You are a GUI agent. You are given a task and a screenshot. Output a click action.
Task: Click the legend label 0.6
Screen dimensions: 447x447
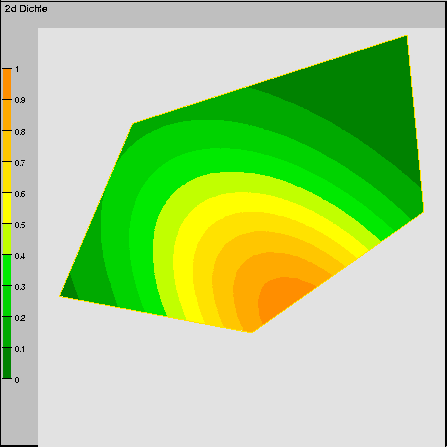point(20,194)
